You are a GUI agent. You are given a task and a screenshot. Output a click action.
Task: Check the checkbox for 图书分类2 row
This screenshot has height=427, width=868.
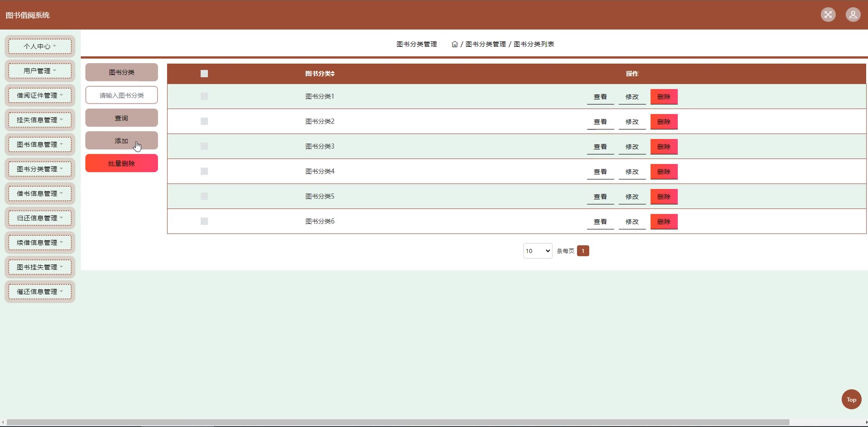click(204, 121)
